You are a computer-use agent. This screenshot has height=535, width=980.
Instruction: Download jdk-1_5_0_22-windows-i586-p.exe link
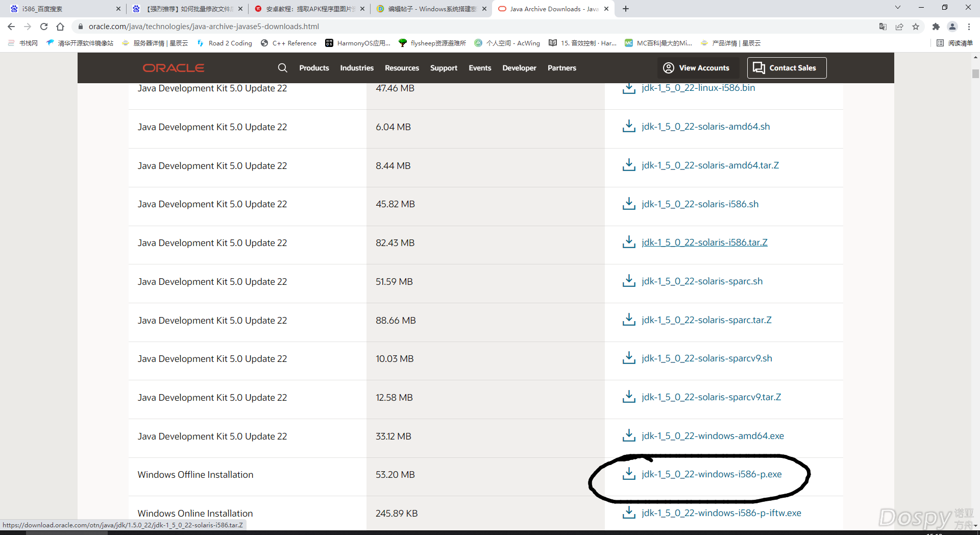click(712, 474)
